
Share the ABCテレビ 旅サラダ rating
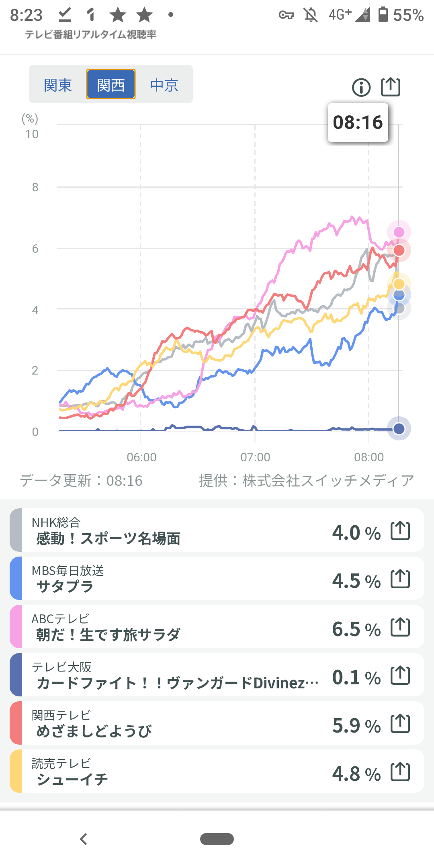click(400, 627)
